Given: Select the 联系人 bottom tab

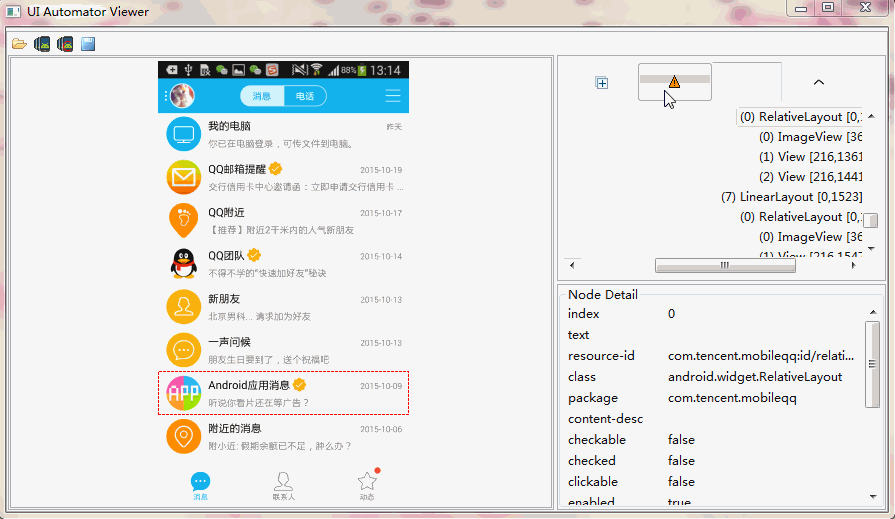Looking at the screenshot, I should 284,486.
